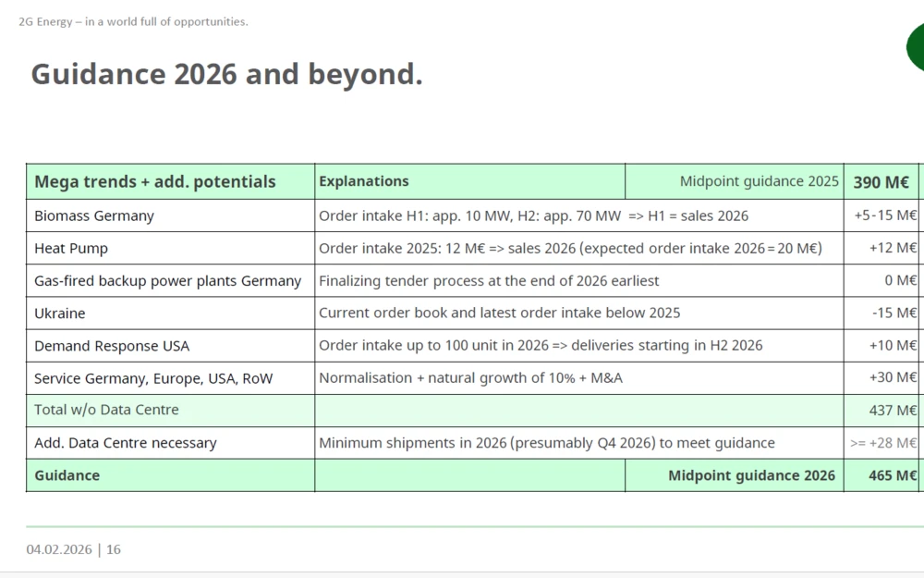The height and width of the screenshot is (578, 924).
Task: Click the slide title 'Guidance 2026 and beyond.'
Action: pyautogui.click(x=226, y=74)
